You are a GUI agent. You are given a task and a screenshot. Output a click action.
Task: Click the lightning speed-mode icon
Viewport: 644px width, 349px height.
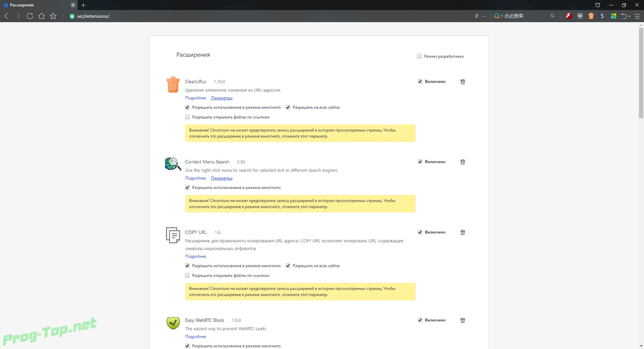pos(477,16)
